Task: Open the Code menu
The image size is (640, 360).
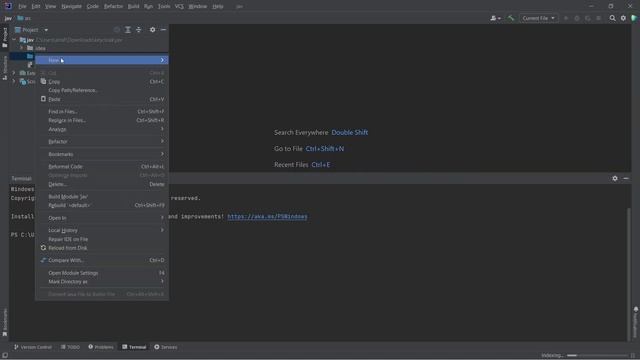Action: (x=93, y=6)
